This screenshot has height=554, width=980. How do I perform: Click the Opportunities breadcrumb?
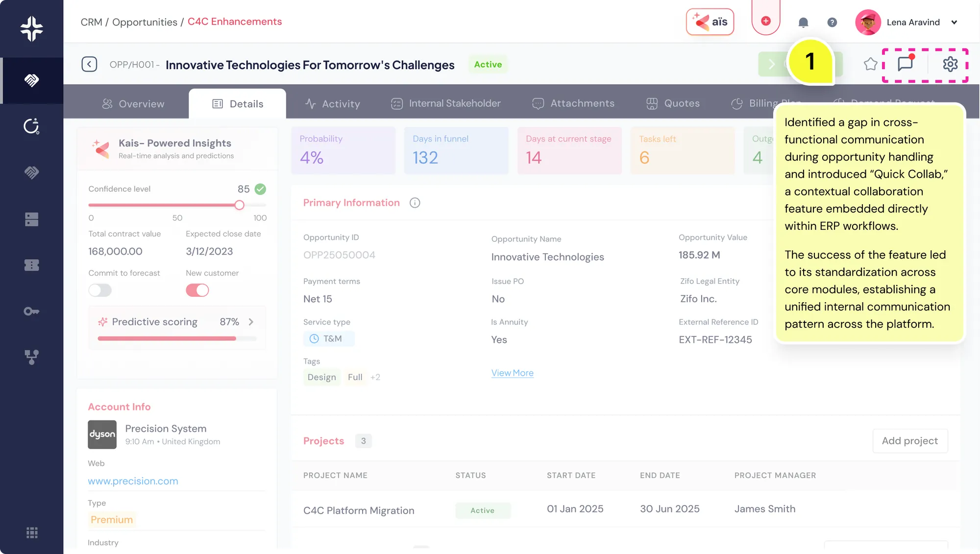145,22
